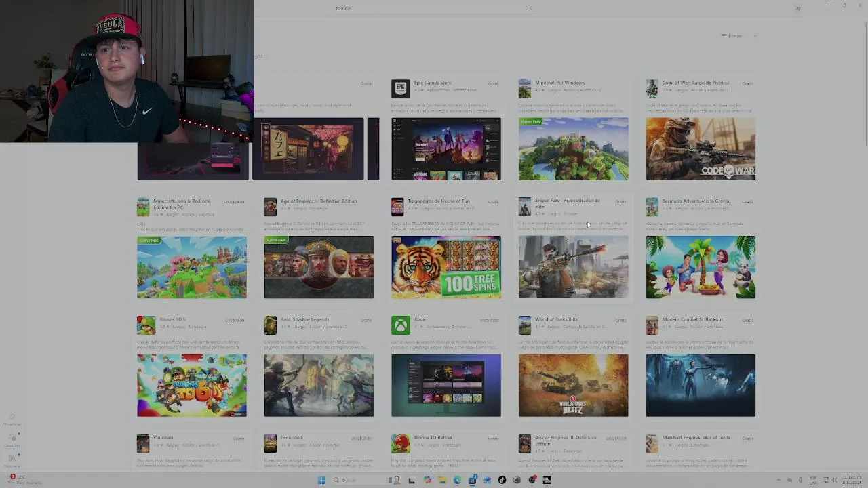The image size is (868, 488).
Task: Open the Sniper Fury app icon
Action: (x=525, y=207)
